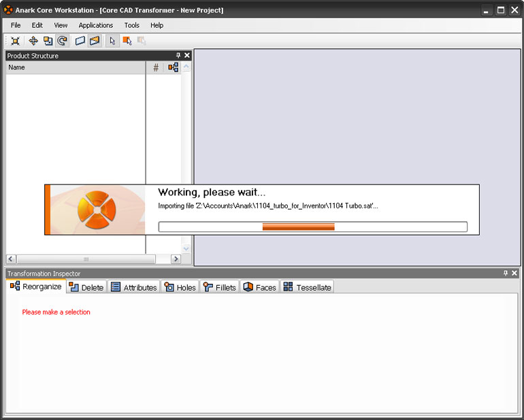Click the import progress bar
524x420 pixels.
coord(313,227)
